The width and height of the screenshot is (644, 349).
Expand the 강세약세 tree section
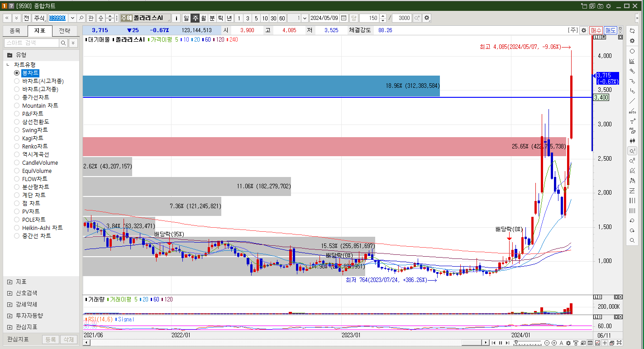[10, 304]
